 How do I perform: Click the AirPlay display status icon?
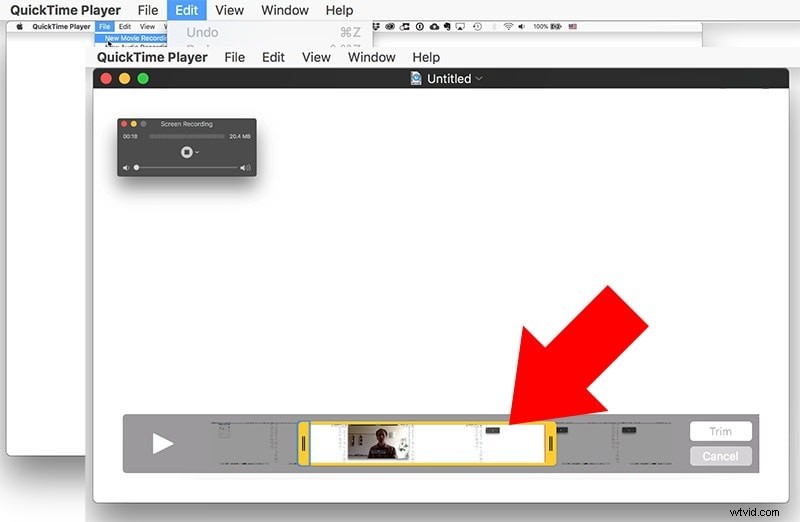pyautogui.click(x=460, y=27)
